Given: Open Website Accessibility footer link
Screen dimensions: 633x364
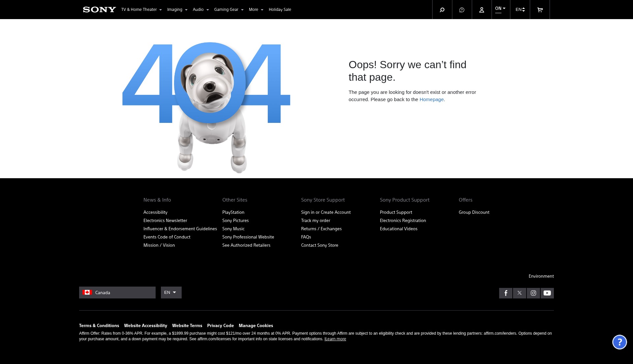Looking at the screenshot, I should (145, 326).
